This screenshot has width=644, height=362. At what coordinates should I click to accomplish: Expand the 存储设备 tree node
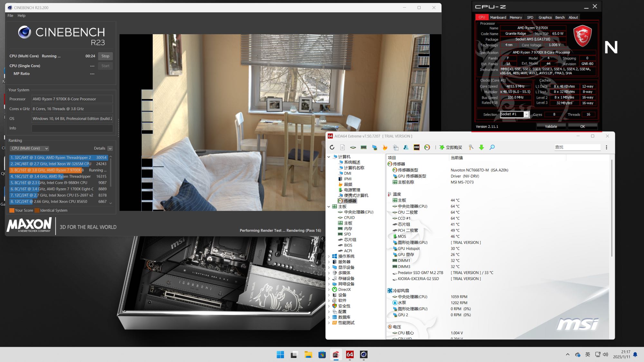coord(329,279)
